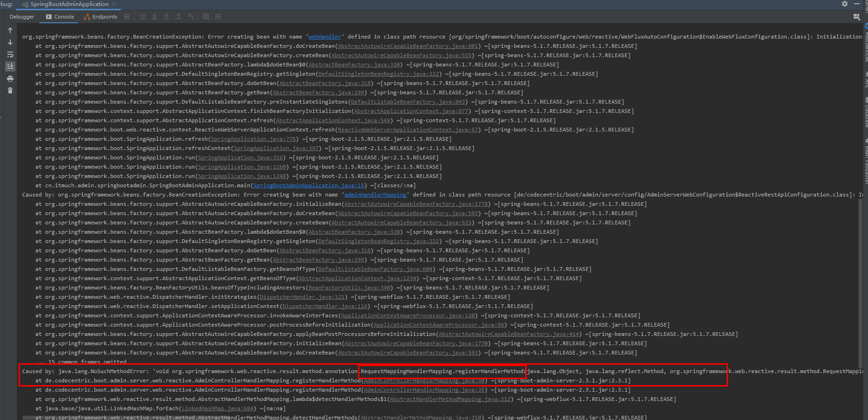Open AbstractApplicationContext.java:549 link

(333, 120)
